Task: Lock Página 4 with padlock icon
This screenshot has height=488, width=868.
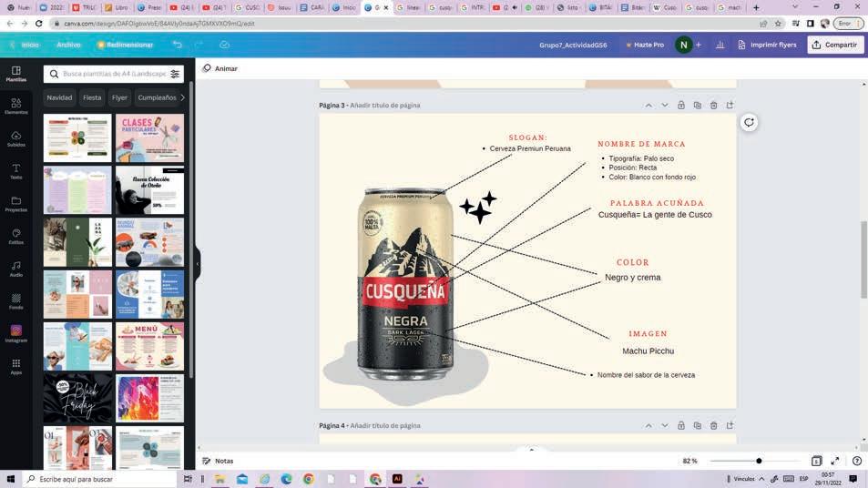Action: tap(681, 425)
